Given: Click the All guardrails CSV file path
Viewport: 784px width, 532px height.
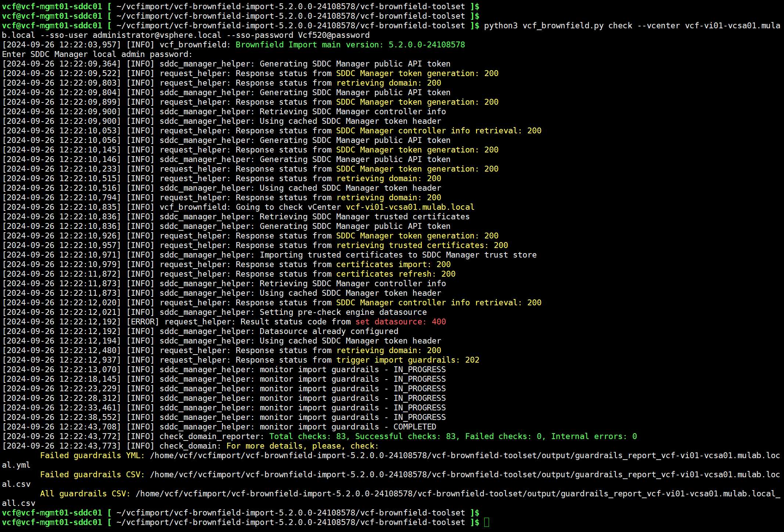Looking at the screenshot, I should [x=457, y=494].
